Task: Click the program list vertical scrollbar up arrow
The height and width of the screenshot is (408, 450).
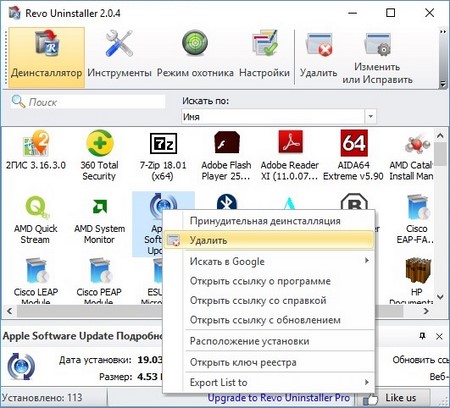Action: 440,136
